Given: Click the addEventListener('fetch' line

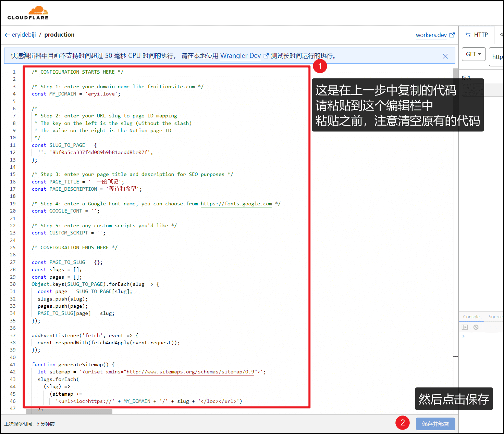Looking at the screenshot, I should point(85,335).
